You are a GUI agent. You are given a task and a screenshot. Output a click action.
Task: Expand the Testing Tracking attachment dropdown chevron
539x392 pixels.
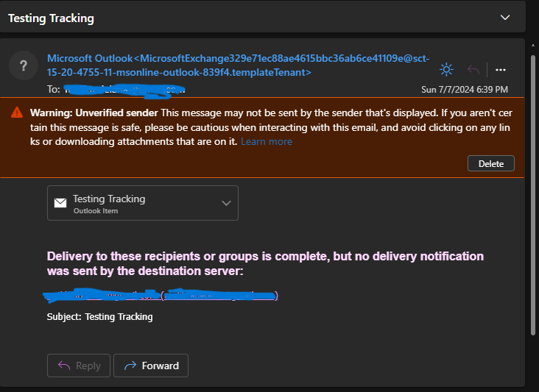[x=226, y=203]
